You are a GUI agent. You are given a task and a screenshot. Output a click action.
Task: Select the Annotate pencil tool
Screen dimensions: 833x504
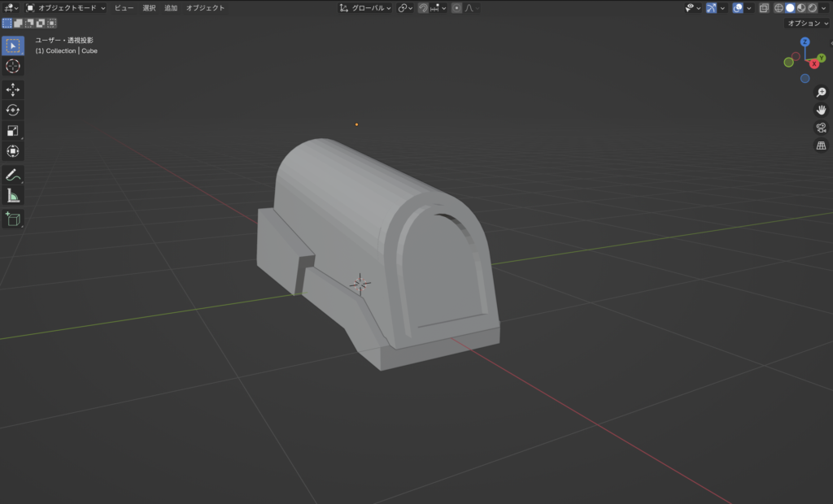pos(13,175)
